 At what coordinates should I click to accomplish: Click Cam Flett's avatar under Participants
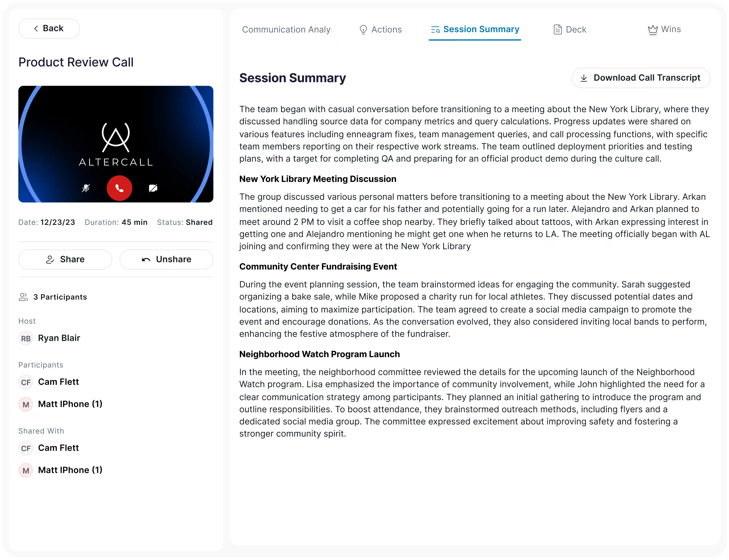coord(26,382)
